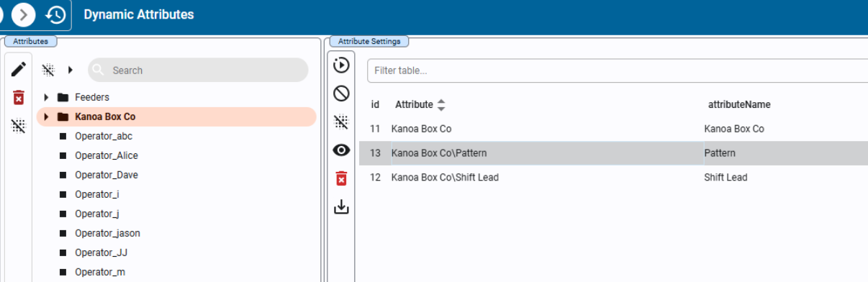This screenshot has height=282, width=868.
Task: Click the forward navigation arrow button
Action: 23,14
